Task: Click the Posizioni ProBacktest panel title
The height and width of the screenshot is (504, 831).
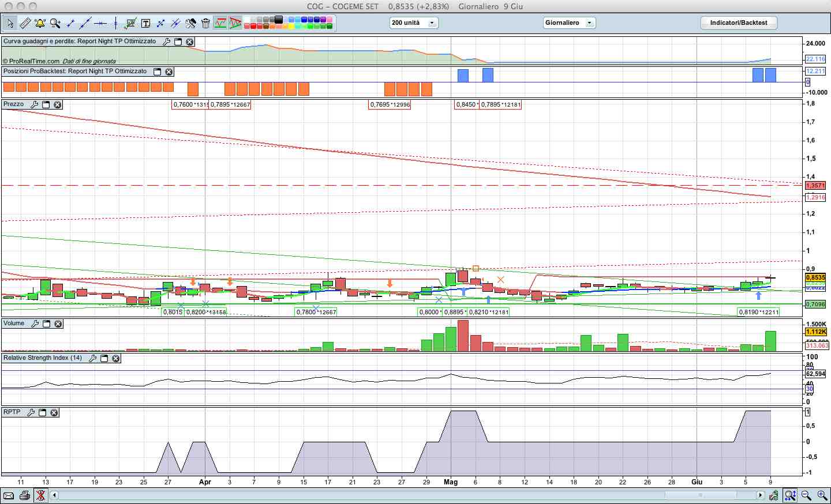Action: coord(75,72)
